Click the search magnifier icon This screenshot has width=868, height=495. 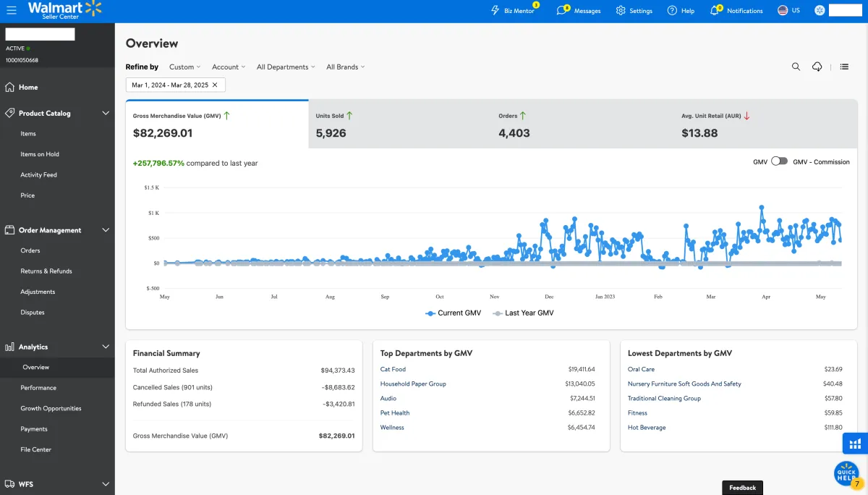coord(796,67)
